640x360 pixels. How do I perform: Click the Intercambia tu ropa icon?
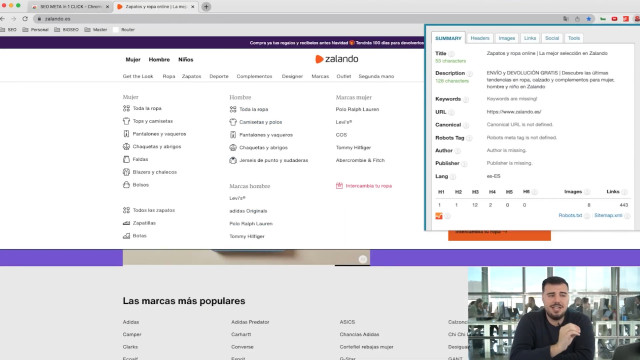339,186
